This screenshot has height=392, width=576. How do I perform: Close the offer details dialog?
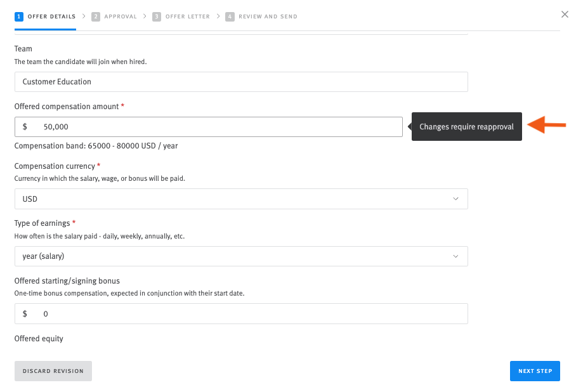click(x=565, y=14)
